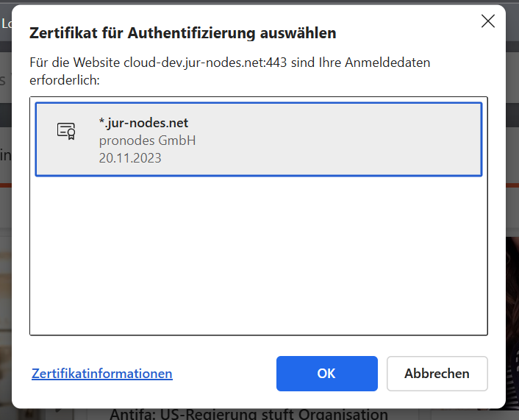This screenshot has height=420, width=519.
Task: Click the "Für die Website" text in the prompt
Action: coord(75,63)
